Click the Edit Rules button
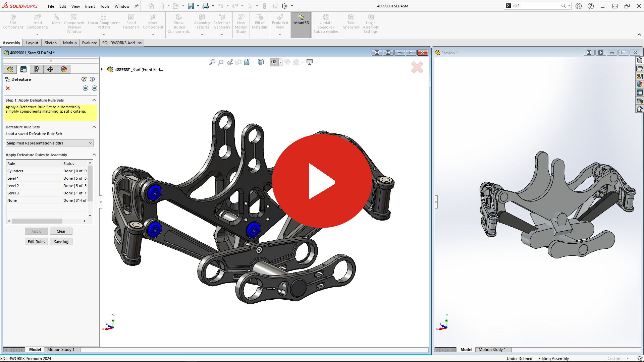Screen dimensions: 644x362 pos(36,242)
